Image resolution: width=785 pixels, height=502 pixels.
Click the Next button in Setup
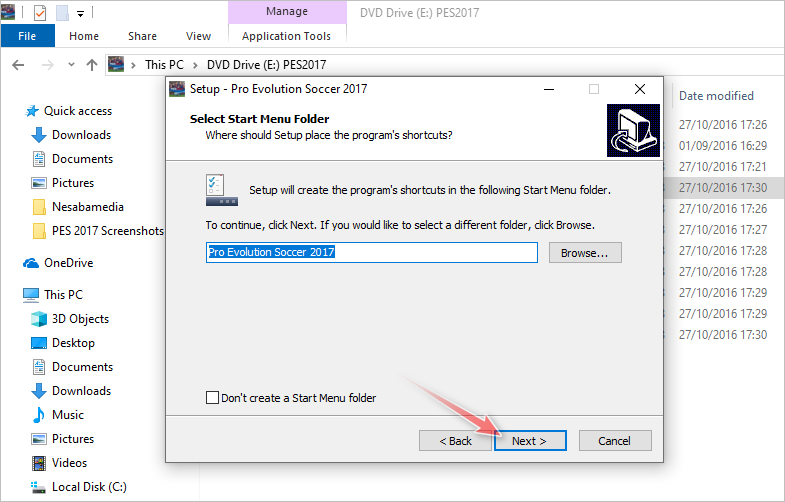point(530,440)
